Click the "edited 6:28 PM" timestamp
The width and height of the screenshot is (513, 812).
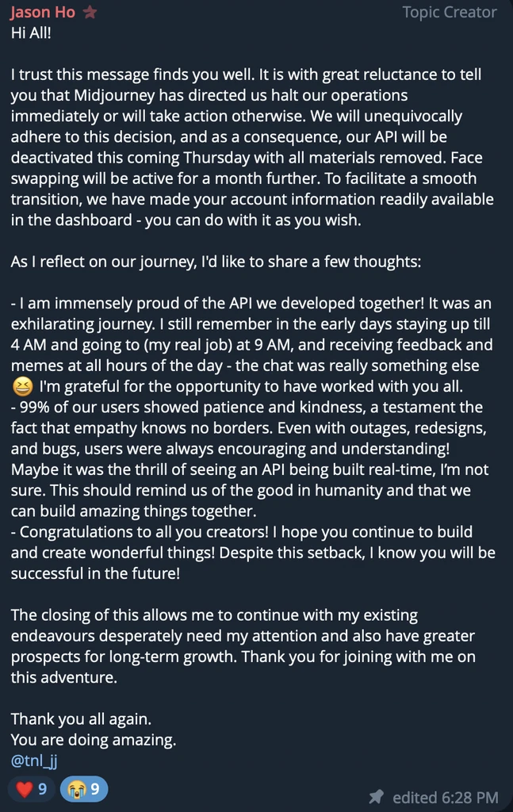tap(445, 798)
